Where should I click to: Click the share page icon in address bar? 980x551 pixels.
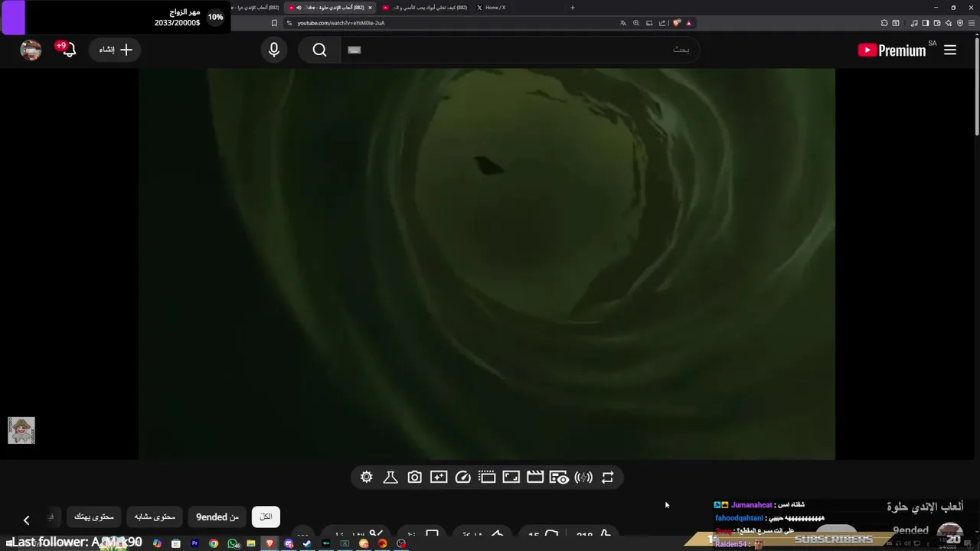(x=662, y=23)
